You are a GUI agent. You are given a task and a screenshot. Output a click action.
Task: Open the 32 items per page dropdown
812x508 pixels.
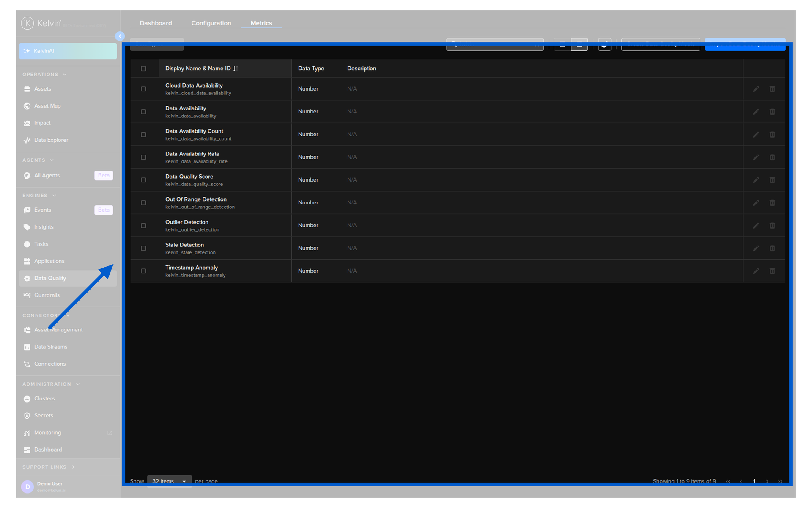[x=169, y=481]
